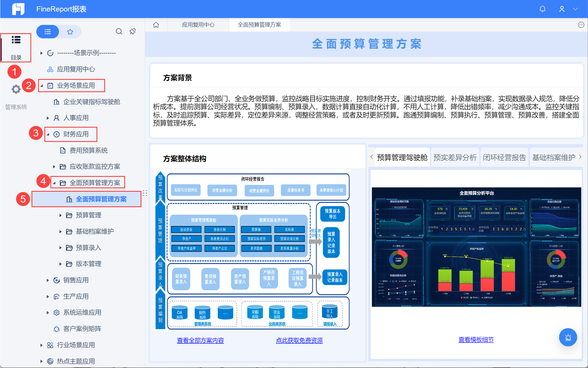Select the 预实差异分析 tab
This screenshot has width=588, height=368.
click(455, 157)
